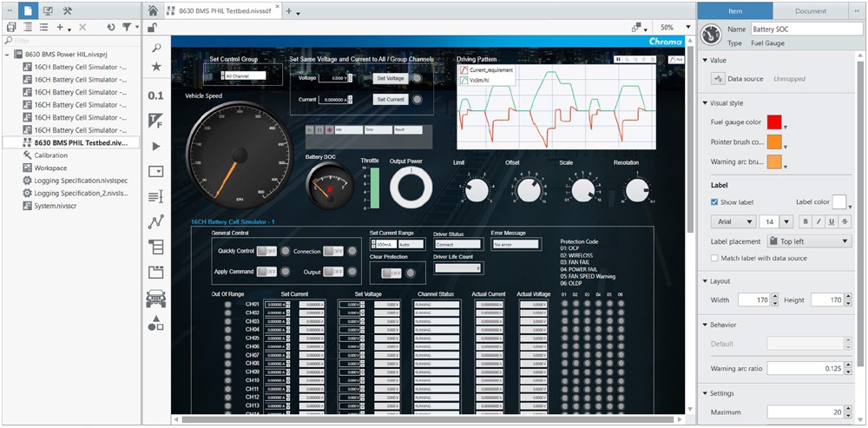
Task: Click the tools wrench icon in top-left
Action: [68, 10]
